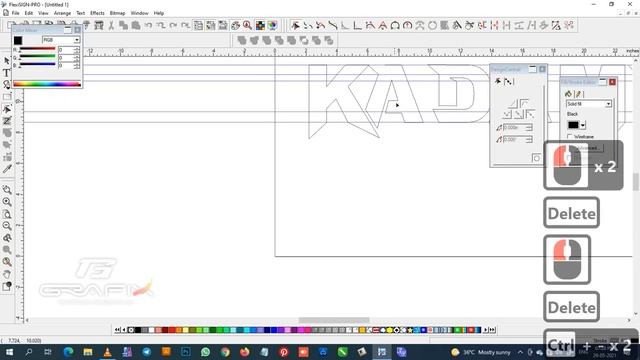Screen dimensions: 640x360
Task: Select the arrow Select tool in left toolbox
Action: click(x=7, y=61)
